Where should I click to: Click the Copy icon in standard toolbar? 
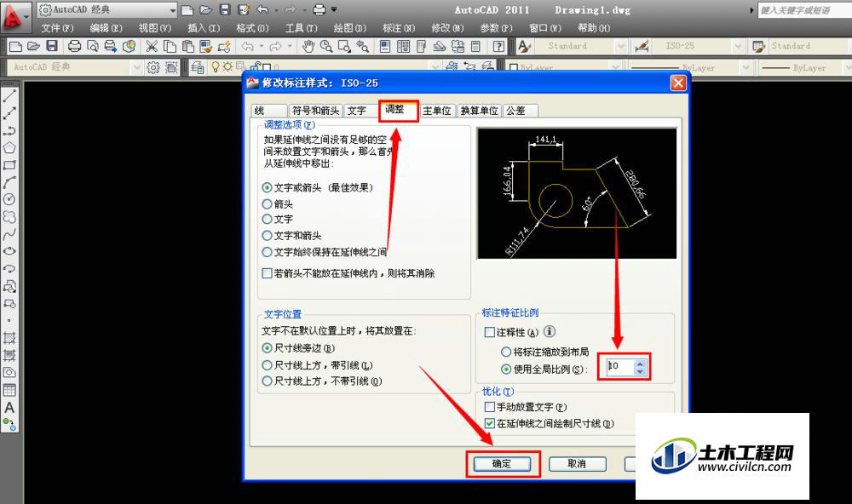coord(170,46)
